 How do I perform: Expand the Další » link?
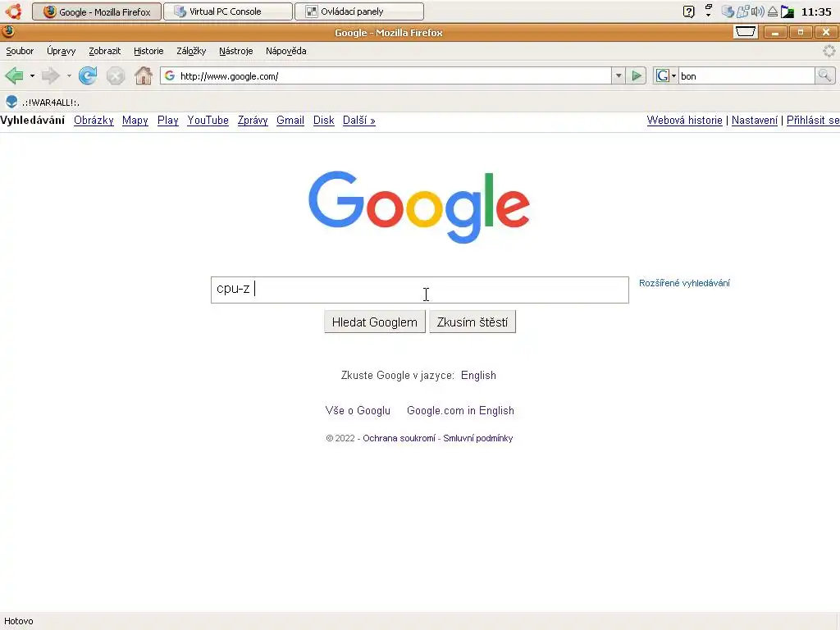pyautogui.click(x=359, y=120)
